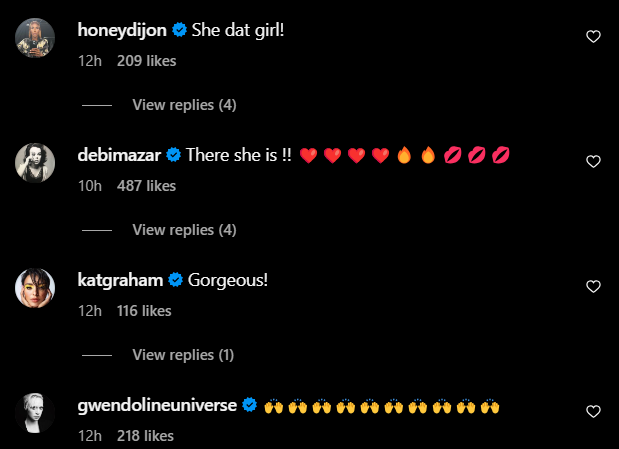Expand View replies (4) under debimazar

[x=184, y=230]
